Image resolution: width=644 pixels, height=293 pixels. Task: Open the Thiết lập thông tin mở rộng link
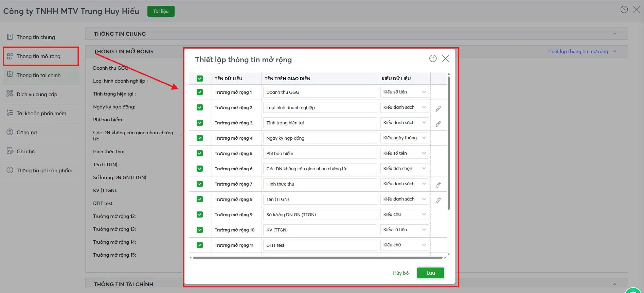pyautogui.click(x=578, y=51)
